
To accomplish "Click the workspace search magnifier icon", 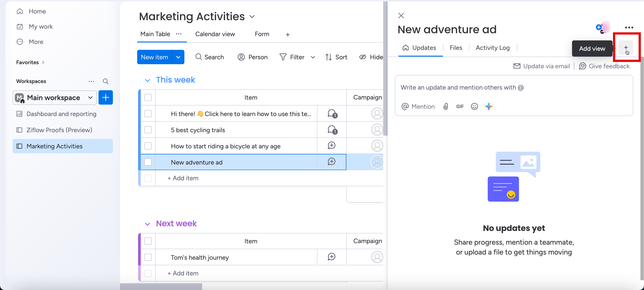I will [105, 81].
